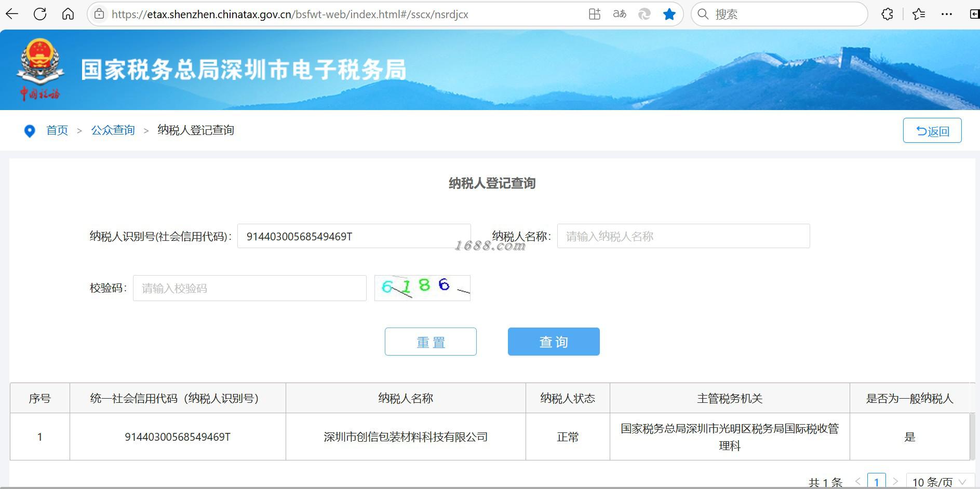Click the 是 cell in result row
The image size is (980, 489).
pyautogui.click(x=909, y=437)
